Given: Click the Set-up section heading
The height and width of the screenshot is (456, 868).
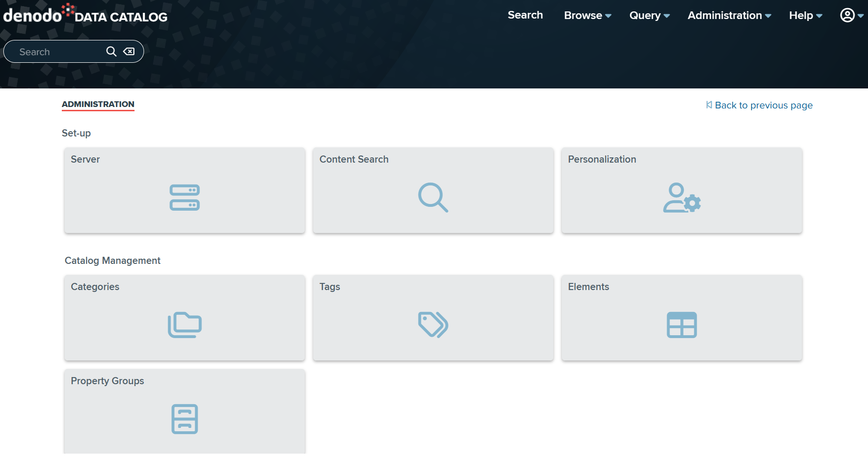Looking at the screenshot, I should click(76, 133).
